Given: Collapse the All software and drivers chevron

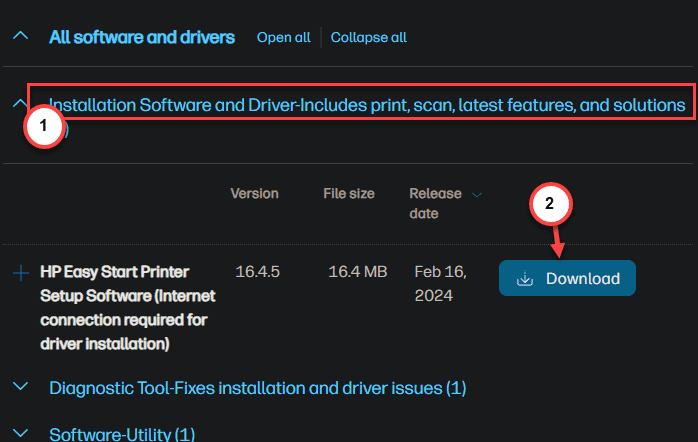Looking at the screenshot, I should click(x=20, y=36).
